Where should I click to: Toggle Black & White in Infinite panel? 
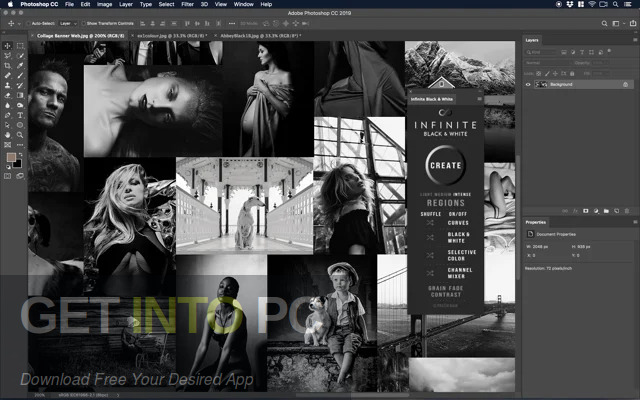coord(458,238)
